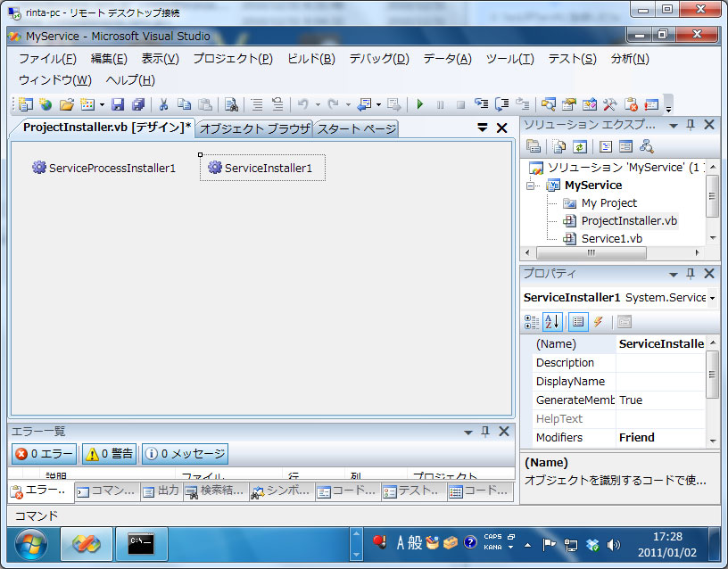Open the Undo history dropdown arrow
Image resolution: width=728 pixels, height=569 pixels.
318,105
